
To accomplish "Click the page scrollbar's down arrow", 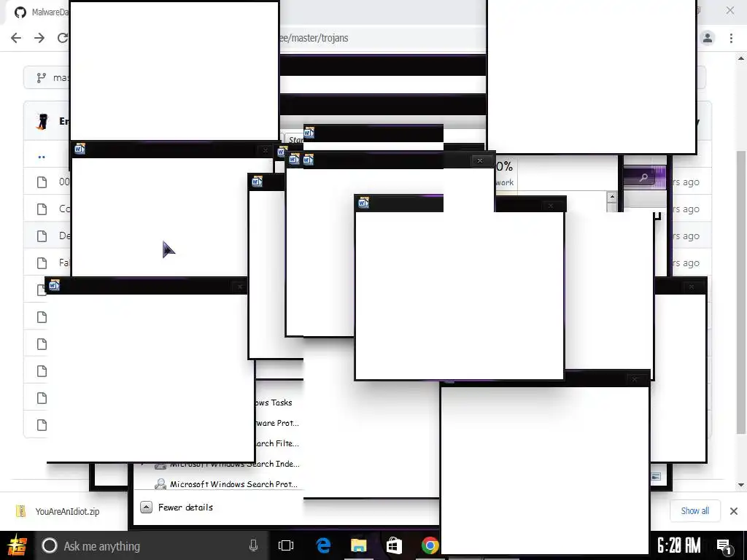I will (x=741, y=485).
